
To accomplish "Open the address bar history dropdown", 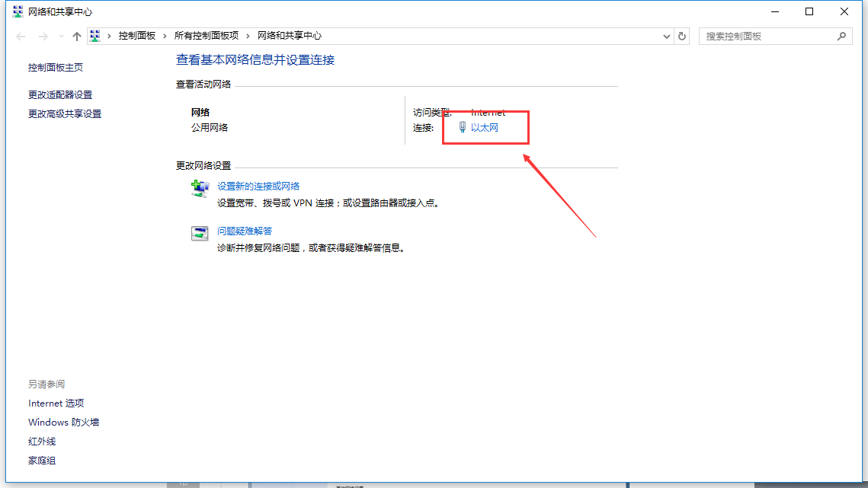I will click(x=666, y=36).
